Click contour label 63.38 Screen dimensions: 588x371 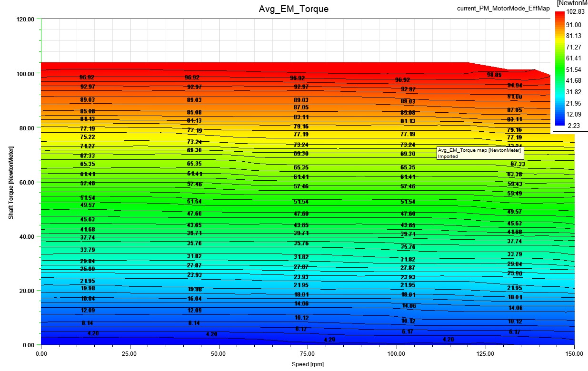click(515, 174)
